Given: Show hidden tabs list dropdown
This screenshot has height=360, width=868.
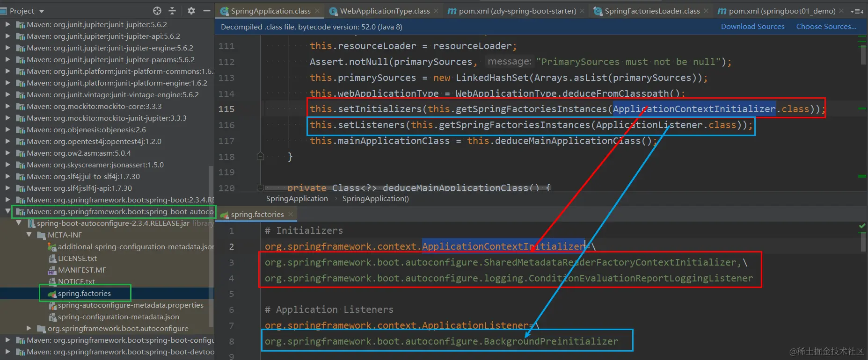Looking at the screenshot, I should coord(857,11).
